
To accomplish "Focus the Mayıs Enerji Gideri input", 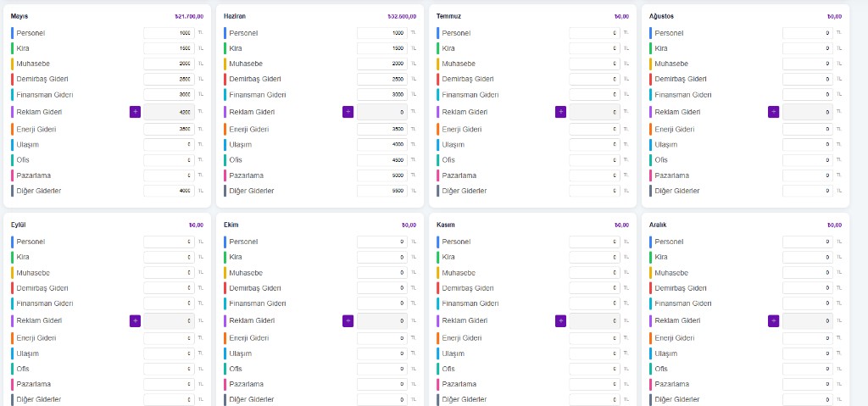I will click(x=169, y=129).
